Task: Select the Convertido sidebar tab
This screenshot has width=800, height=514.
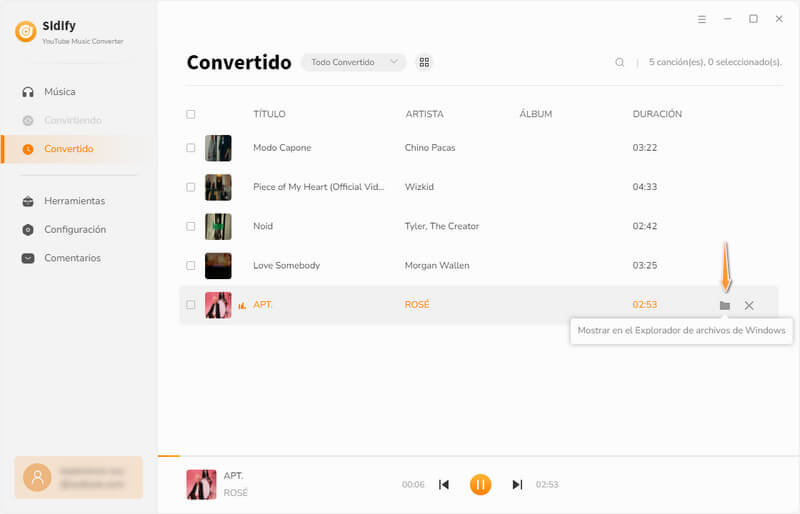Action: tap(78, 149)
